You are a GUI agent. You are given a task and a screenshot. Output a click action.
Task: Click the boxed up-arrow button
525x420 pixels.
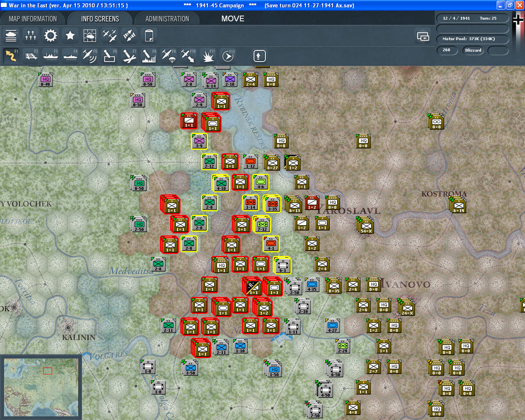259,56
